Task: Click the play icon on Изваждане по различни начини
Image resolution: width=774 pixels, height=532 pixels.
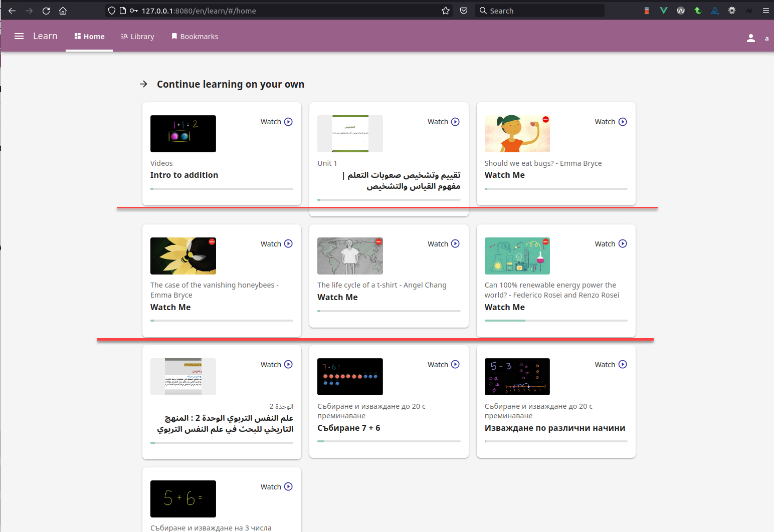Action: pos(623,364)
